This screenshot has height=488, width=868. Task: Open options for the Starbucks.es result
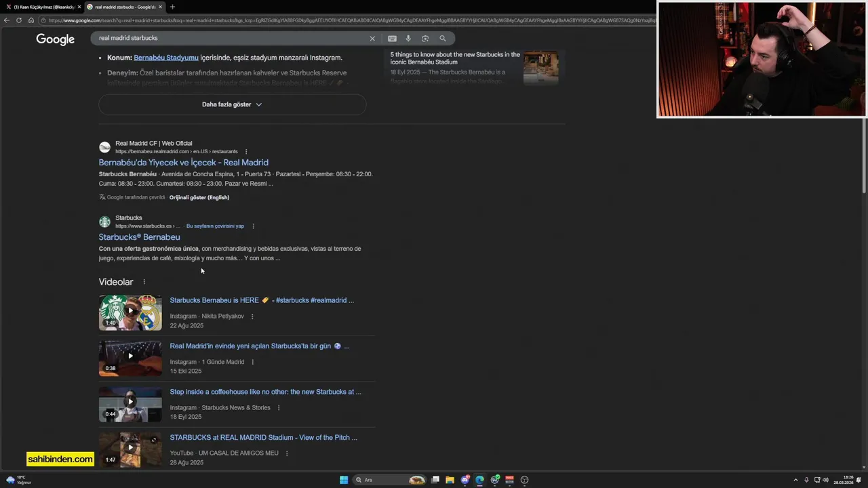(253, 226)
